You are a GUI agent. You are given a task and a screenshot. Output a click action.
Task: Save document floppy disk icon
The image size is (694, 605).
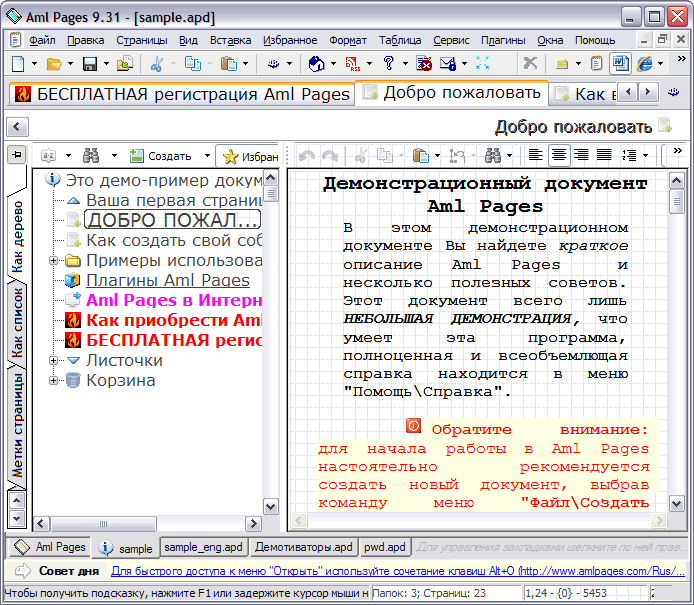click(x=90, y=64)
